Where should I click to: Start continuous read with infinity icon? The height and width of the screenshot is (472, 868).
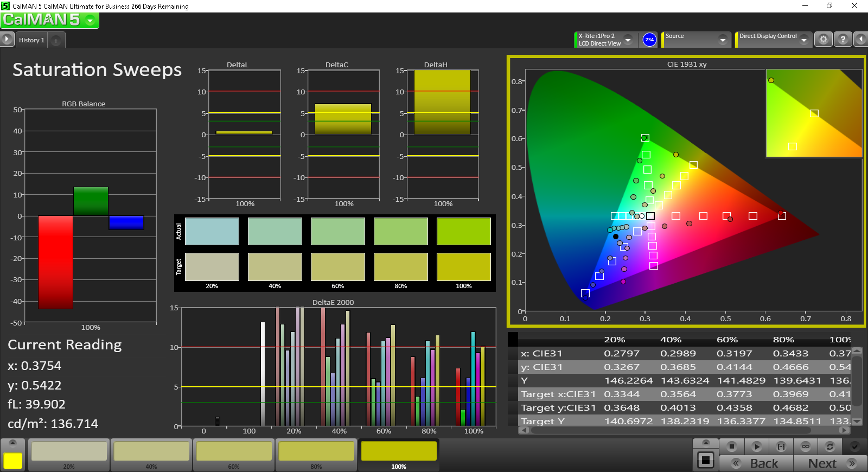coord(806,447)
